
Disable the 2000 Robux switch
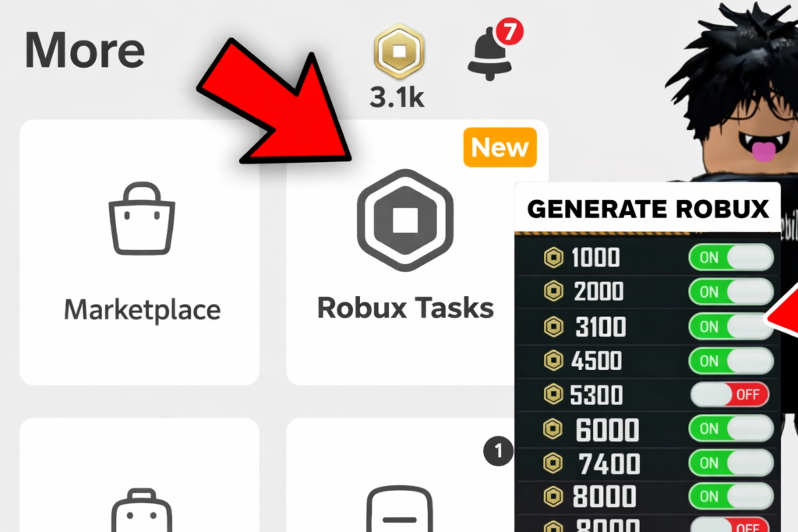(x=731, y=291)
